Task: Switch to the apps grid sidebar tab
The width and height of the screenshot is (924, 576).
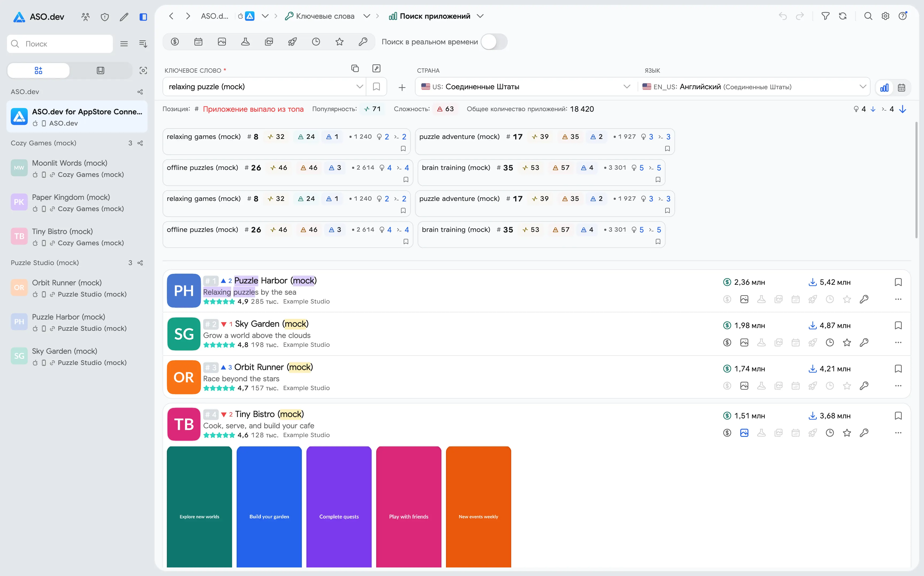Action: [x=38, y=71]
